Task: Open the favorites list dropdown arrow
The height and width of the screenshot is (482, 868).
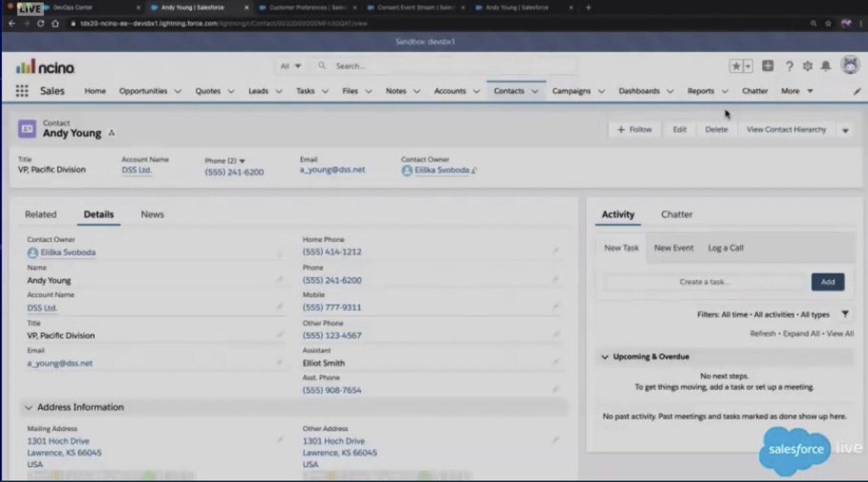Action: click(748, 66)
